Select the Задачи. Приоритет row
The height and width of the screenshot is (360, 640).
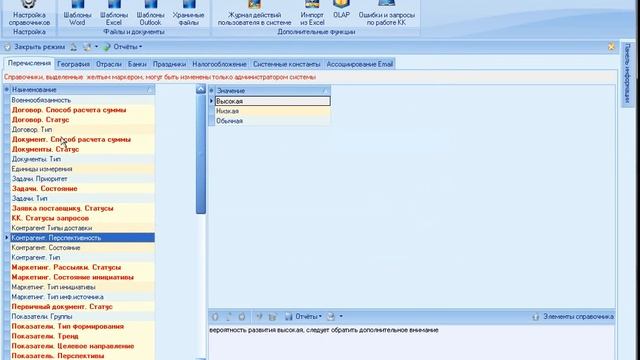(82, 178)
